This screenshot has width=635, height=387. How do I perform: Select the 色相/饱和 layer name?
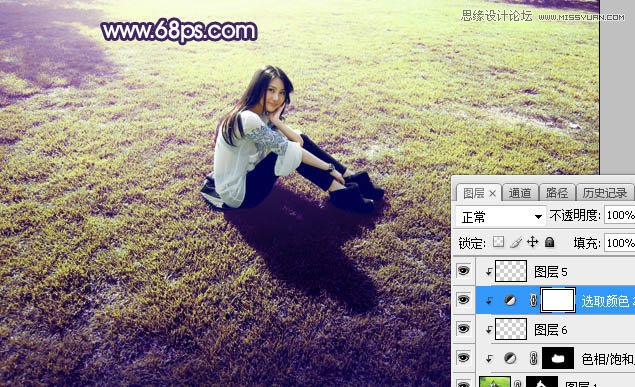pos(608,359)
